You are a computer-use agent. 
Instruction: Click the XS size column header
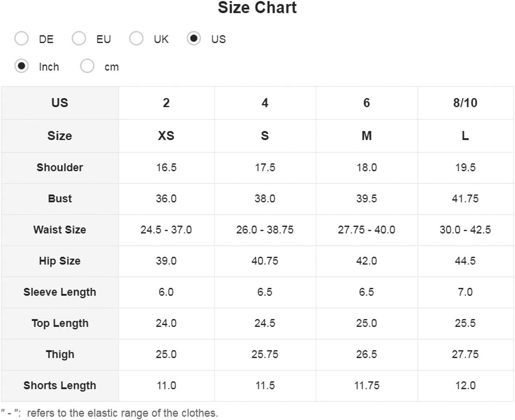pos(166,136)
